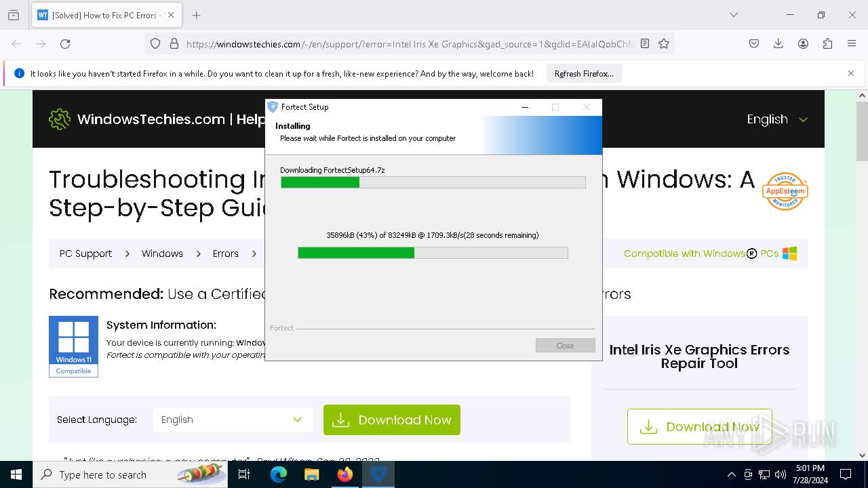Click the Close button in Fortect Setup
Screen dimensions: 868x488
click(x=565, y=346)
